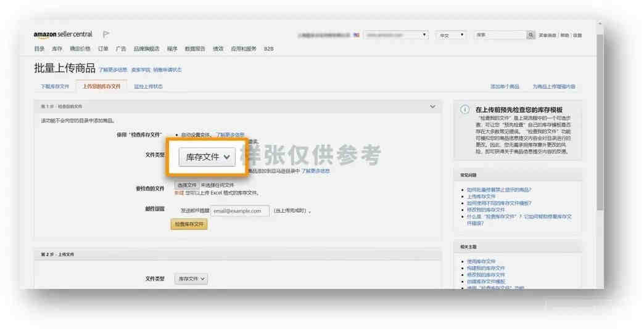Open related topic 使用库存文件
Viewport: 644px width, 329px height.
pos(481,261)
